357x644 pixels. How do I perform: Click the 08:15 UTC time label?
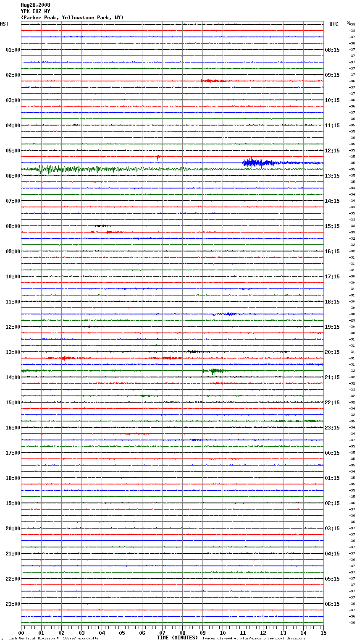[x=332, y=50]
